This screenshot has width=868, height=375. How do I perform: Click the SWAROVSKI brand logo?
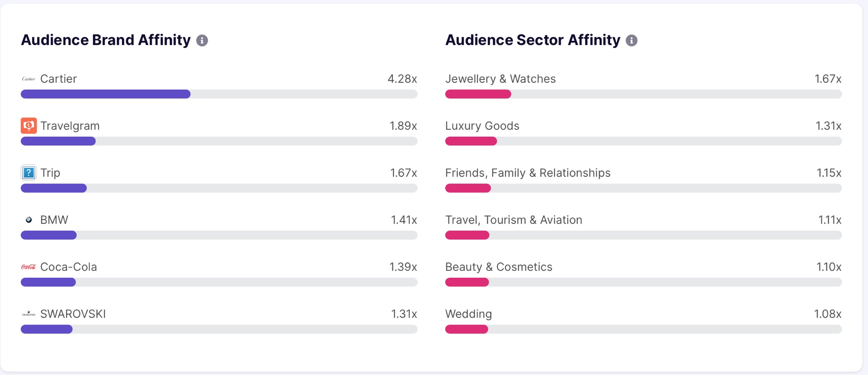(x=29, y=314)
